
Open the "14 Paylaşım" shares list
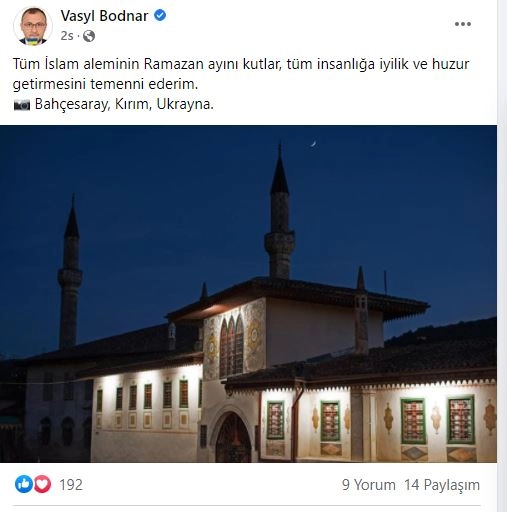click(x=442, y=485)
